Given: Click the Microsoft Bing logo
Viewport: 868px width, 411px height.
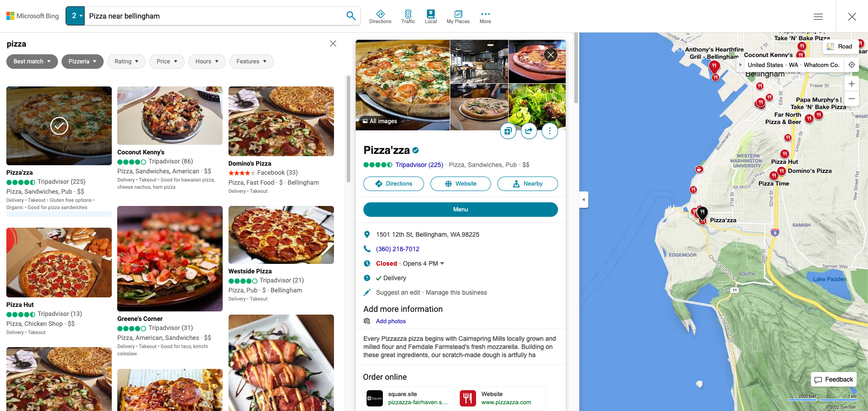Looking at the screenshot, I should (x=33, y=16).
